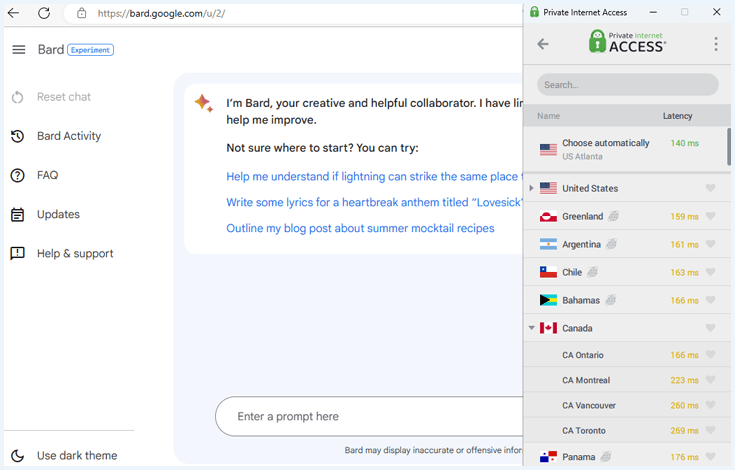Click the Bard Activity history icon
This screenshot has height=470, width=735.
tap(17, 136)
